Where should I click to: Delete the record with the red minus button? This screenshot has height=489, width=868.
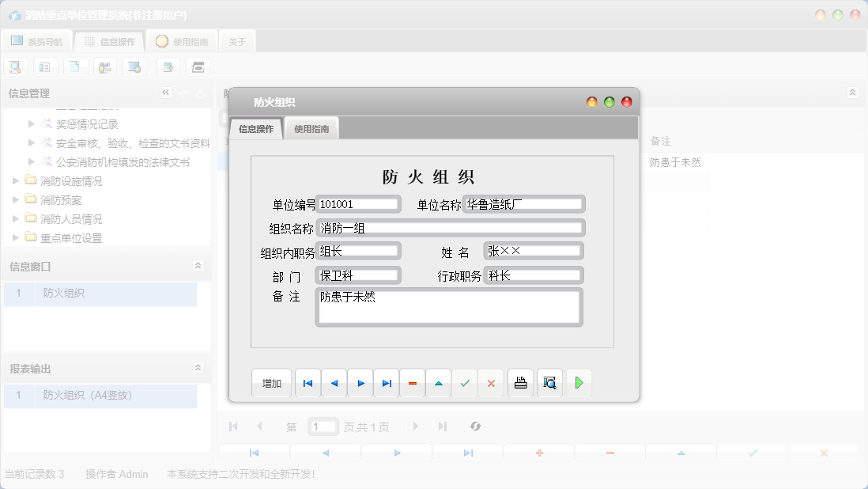412,383
